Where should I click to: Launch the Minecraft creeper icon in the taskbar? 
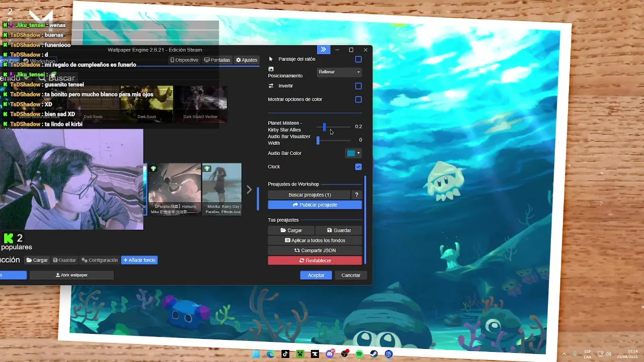[x=300, y=354]
